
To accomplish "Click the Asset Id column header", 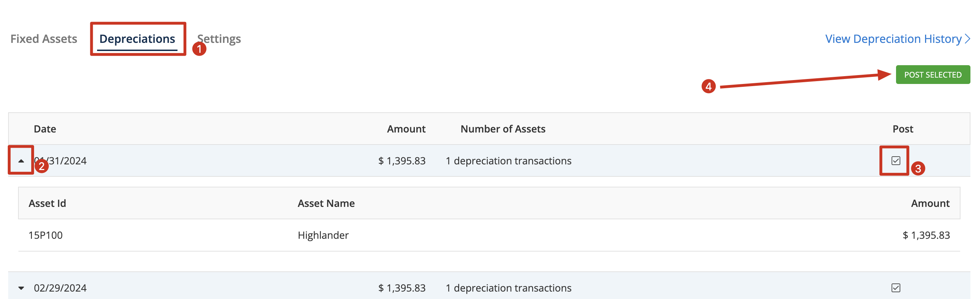I will [x=47, y=203].
